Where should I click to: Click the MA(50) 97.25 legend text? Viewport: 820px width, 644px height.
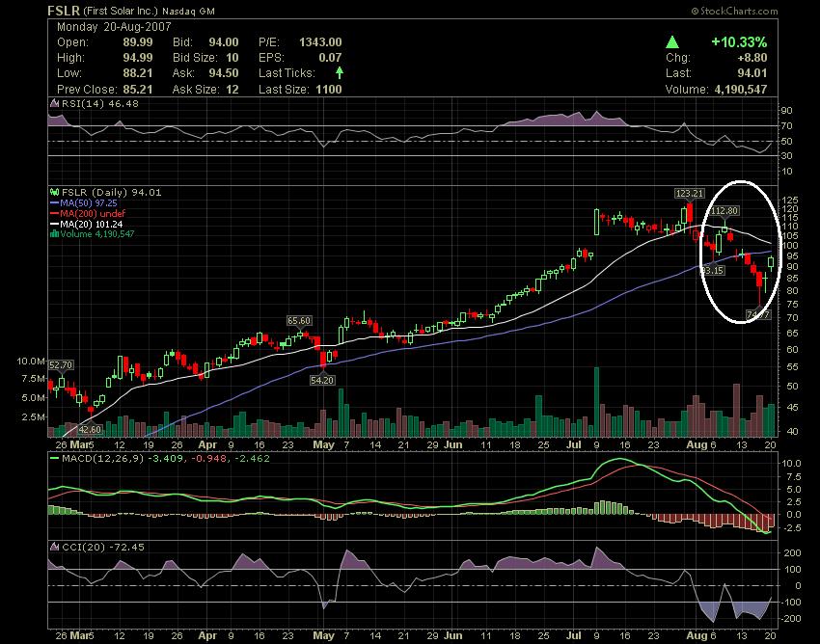(89, 202)
